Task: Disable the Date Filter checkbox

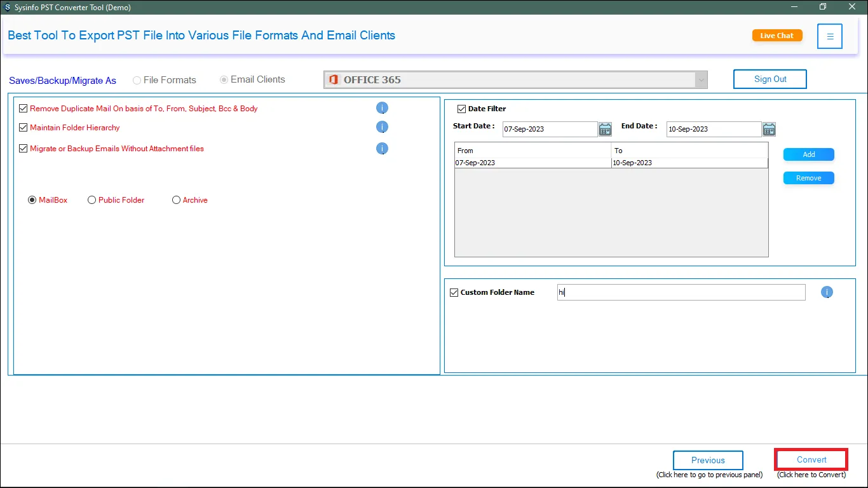Action: [462, 109]
